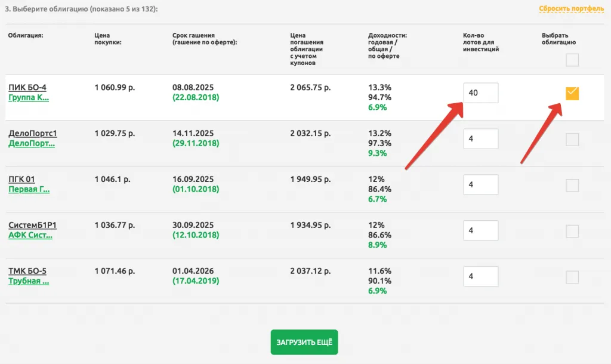Open the Группа К... issuer link
This screenshot has width=611, height=364.
[x=29, y=98]
